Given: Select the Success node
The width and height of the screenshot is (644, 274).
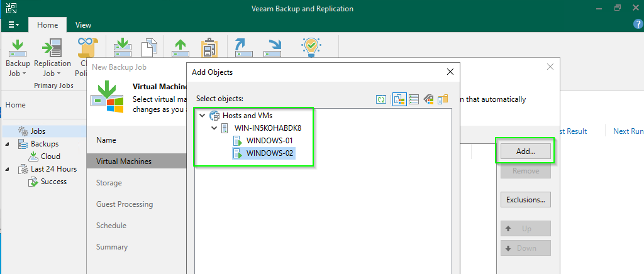Looking at the screenshot, I should click(53, 181).
